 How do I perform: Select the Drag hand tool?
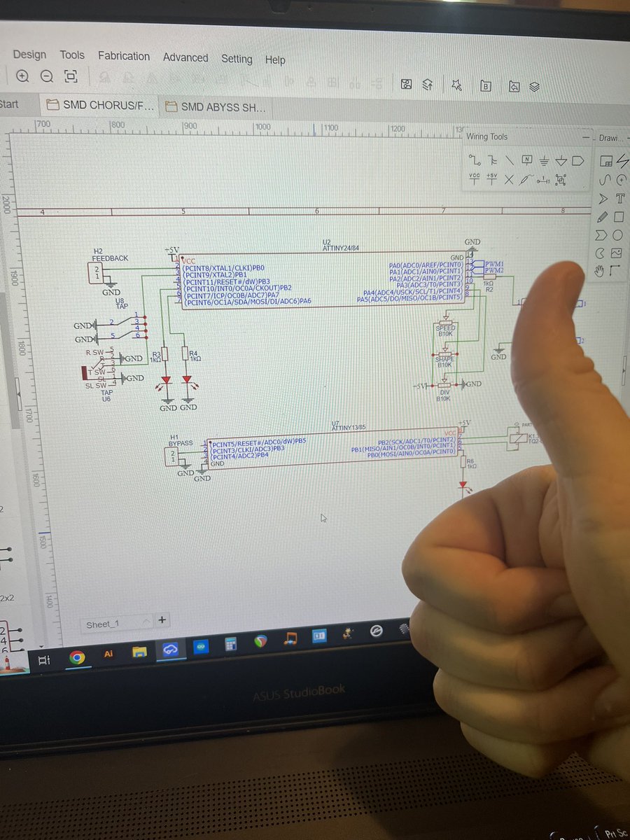tap(599, 271)
